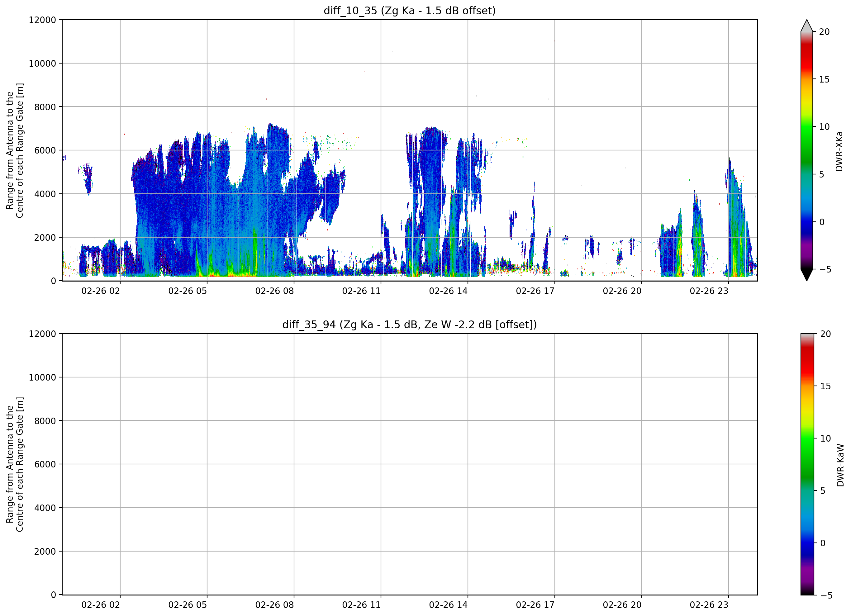Click the top plot's y-axis range title
This screenshot has height=616, width=851.
(15, 150)
